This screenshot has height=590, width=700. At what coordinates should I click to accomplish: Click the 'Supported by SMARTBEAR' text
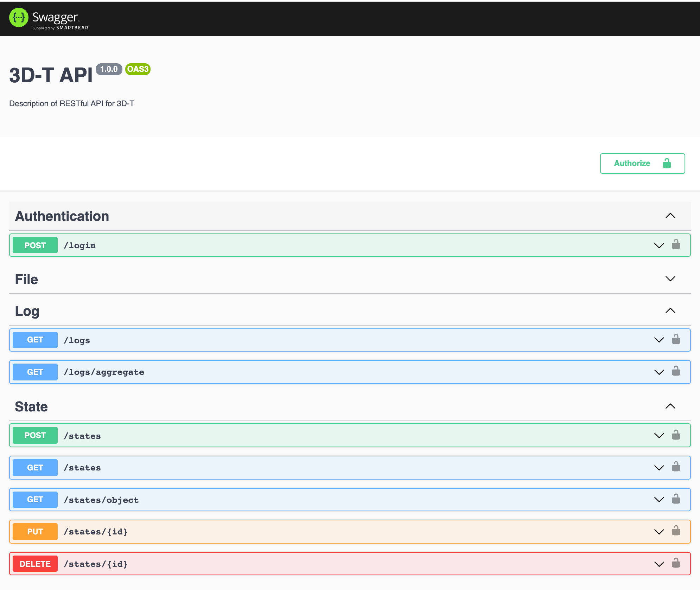point(61,28)
